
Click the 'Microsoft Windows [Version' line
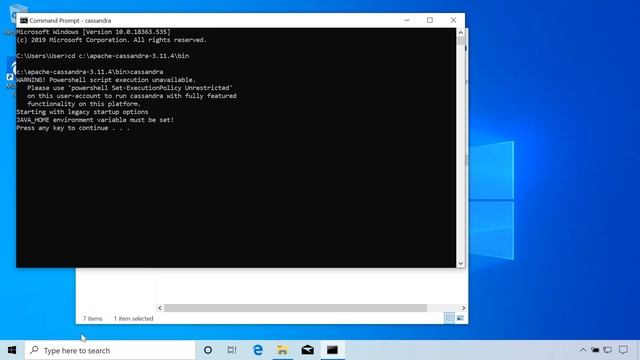click(93, 32)
